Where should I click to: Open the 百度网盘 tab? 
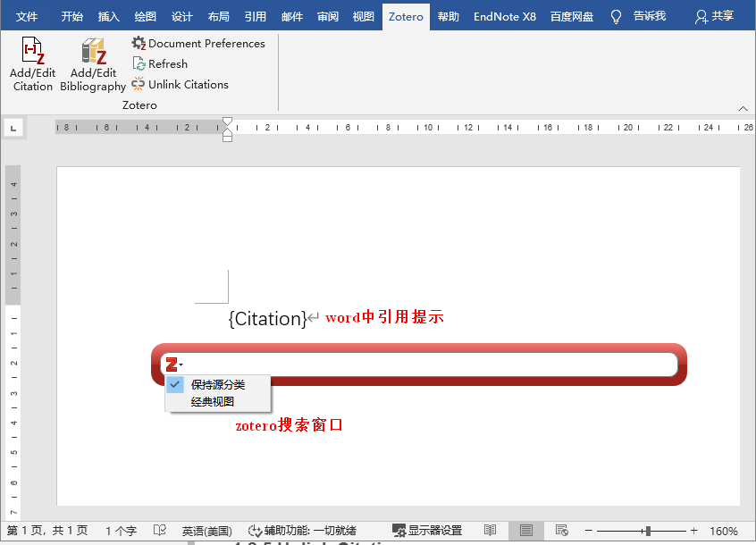(572, 17)
